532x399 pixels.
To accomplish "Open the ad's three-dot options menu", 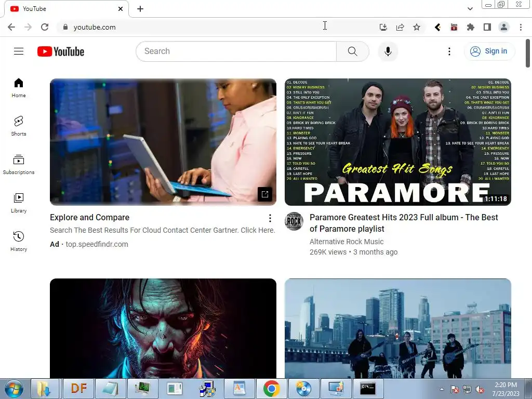I will pos(270,218).
